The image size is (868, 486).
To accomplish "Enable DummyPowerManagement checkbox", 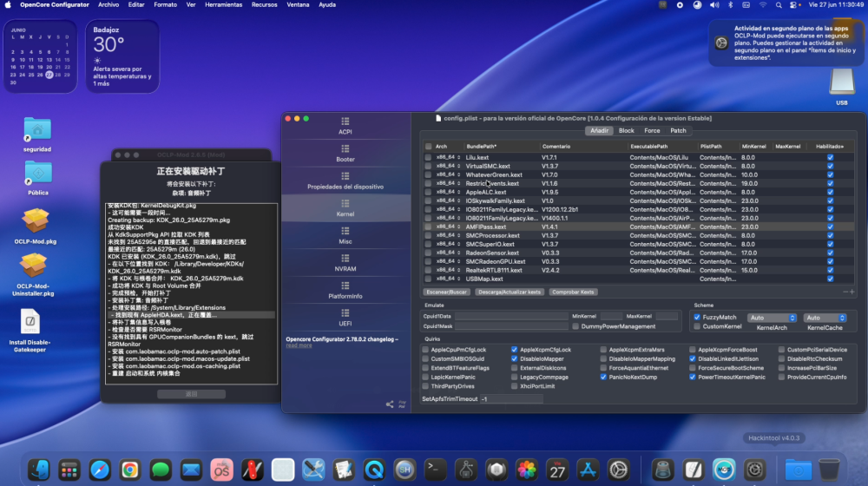I will (x=575, y=326).
